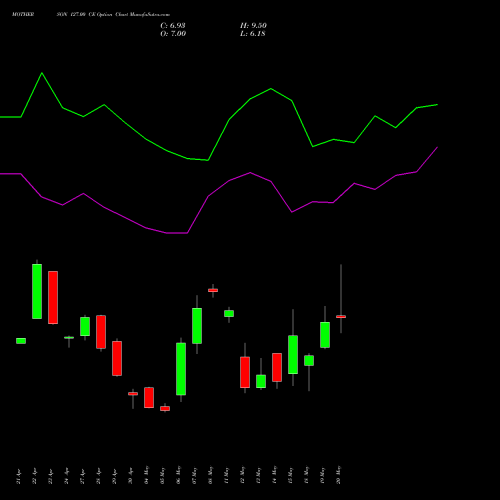Select the '21 Apr' date label
Viewport: 500px width, 500px height.
[19, 477]
